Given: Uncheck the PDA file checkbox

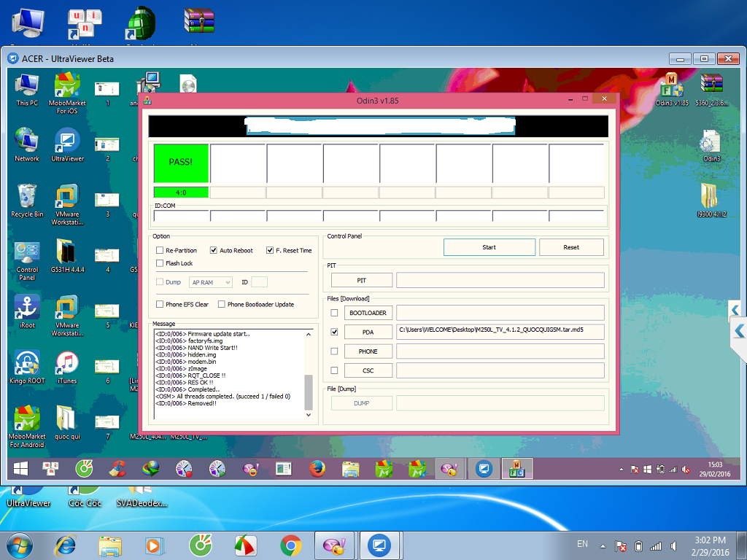Looking at the screenshot, I should [334, 332].
